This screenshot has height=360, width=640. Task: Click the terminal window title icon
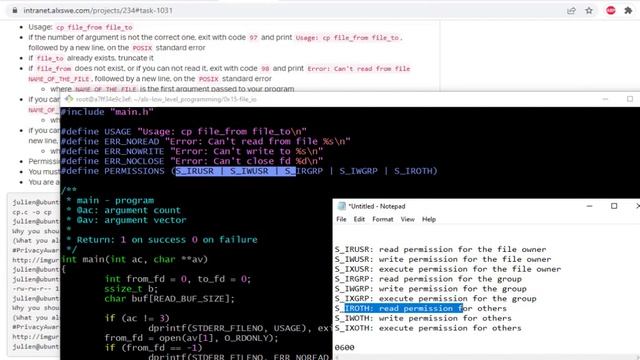[x=69, y=99]
